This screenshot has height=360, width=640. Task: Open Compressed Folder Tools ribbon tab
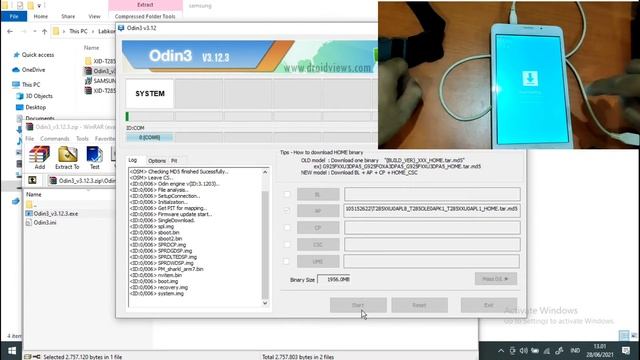145,16
